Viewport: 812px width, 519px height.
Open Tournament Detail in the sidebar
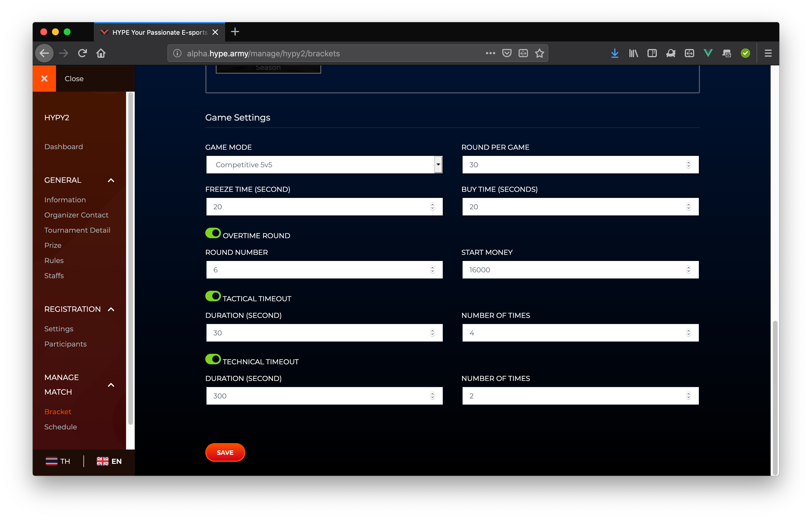click(x=77, y=230)
